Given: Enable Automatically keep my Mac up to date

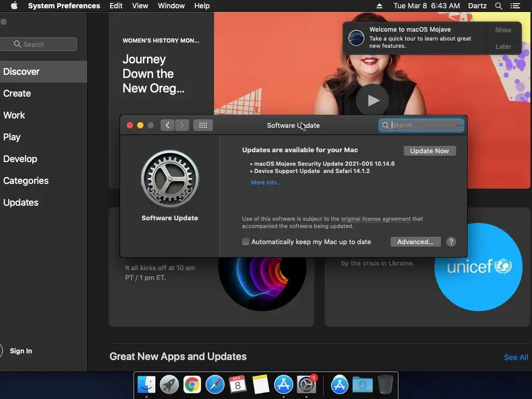Looking at the screenshot, I should point(246,242).
